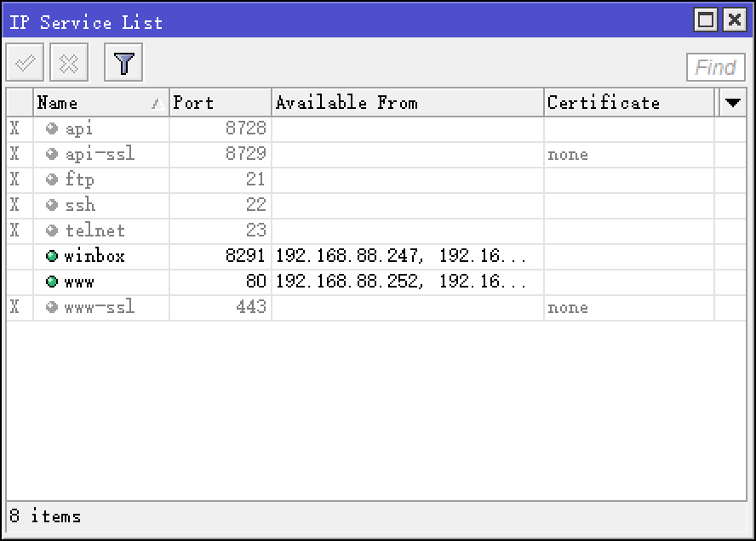This screenshot has width=756, height=541.
Task: Sort by the Name column header
Action: pos(94,103)
